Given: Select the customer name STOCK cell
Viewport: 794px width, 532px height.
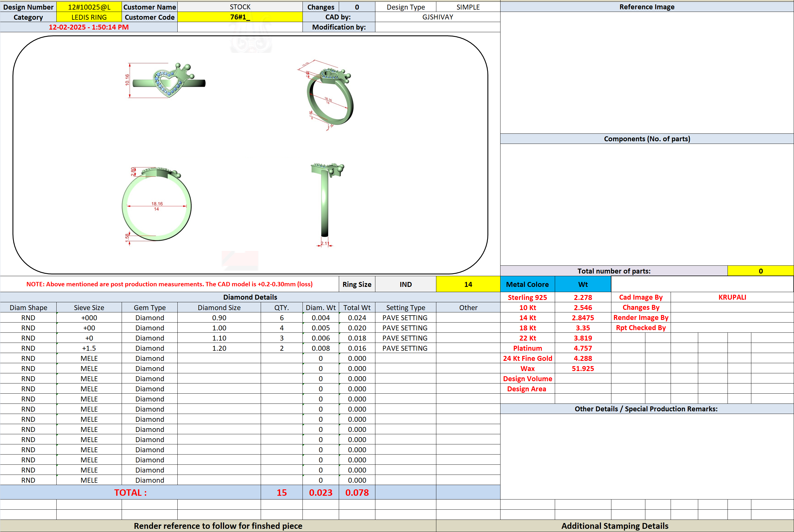Looking at the screenshot, I should pyautogui.click(x=240, y=7).
